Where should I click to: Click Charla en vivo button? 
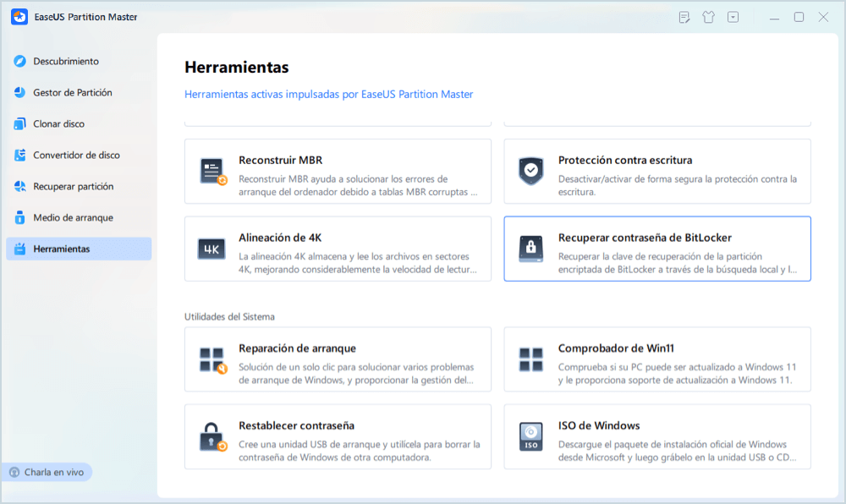click(x=47, y=472)
